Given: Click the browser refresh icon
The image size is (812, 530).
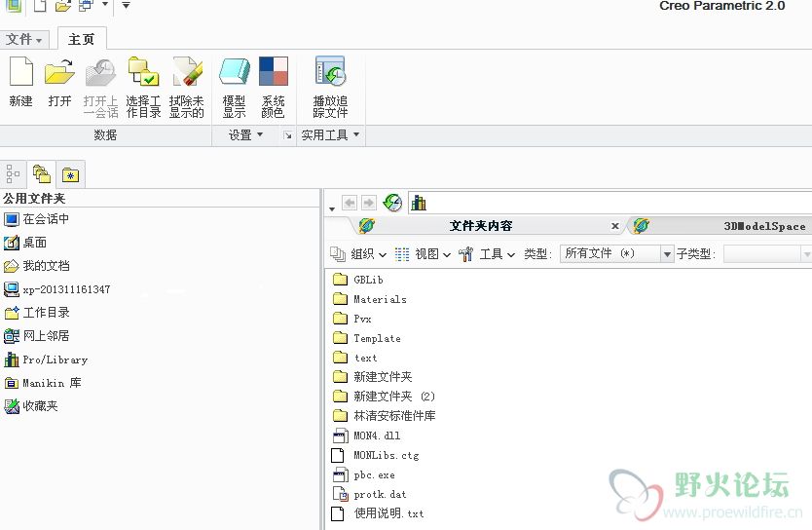Looking at the screenshot, I should [392, 203].
